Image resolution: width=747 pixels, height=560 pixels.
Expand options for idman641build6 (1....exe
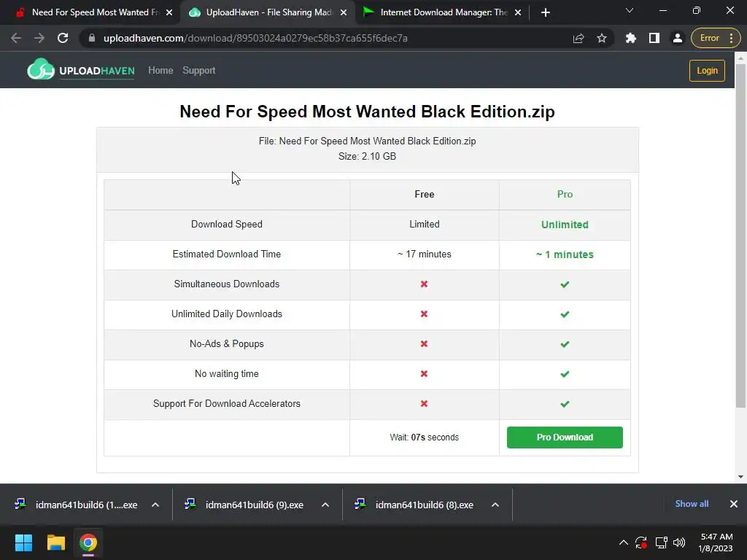click(155, 505)
